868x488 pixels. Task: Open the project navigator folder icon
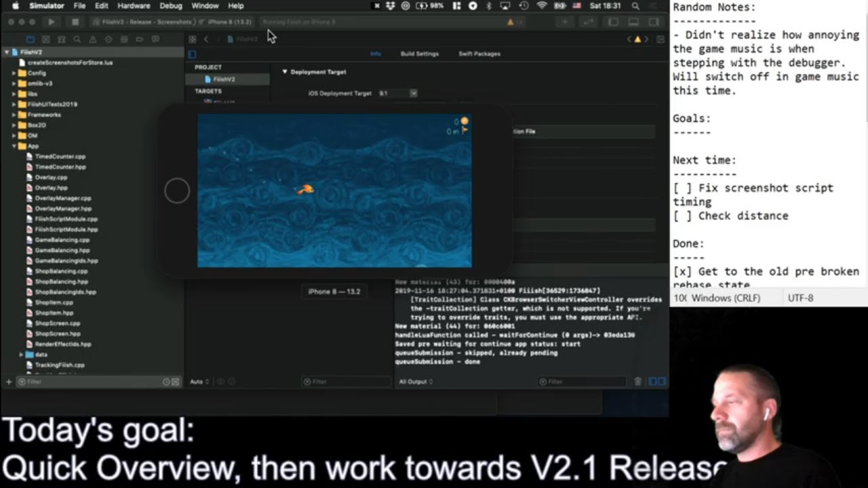tap(30, 39)
